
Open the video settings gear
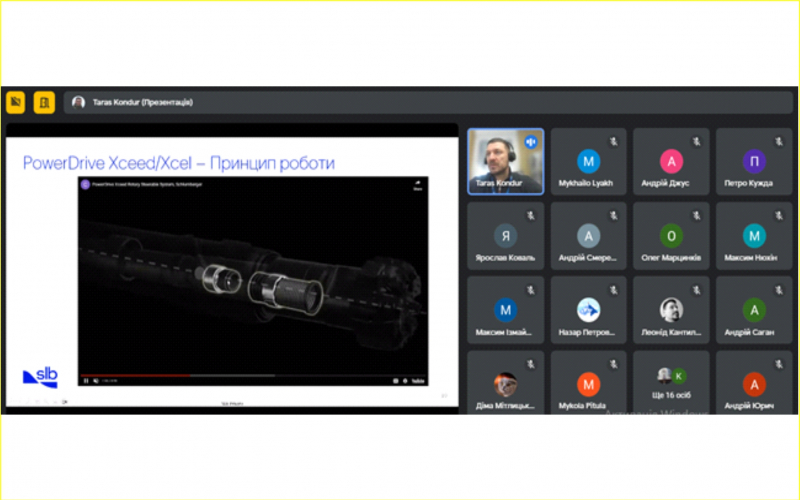(x=405, y=381)
